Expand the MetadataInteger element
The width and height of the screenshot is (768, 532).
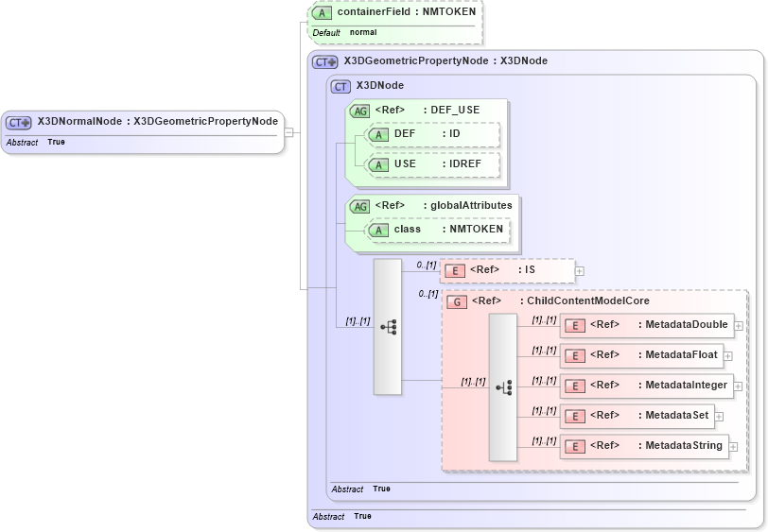click(x=738, y=386)
